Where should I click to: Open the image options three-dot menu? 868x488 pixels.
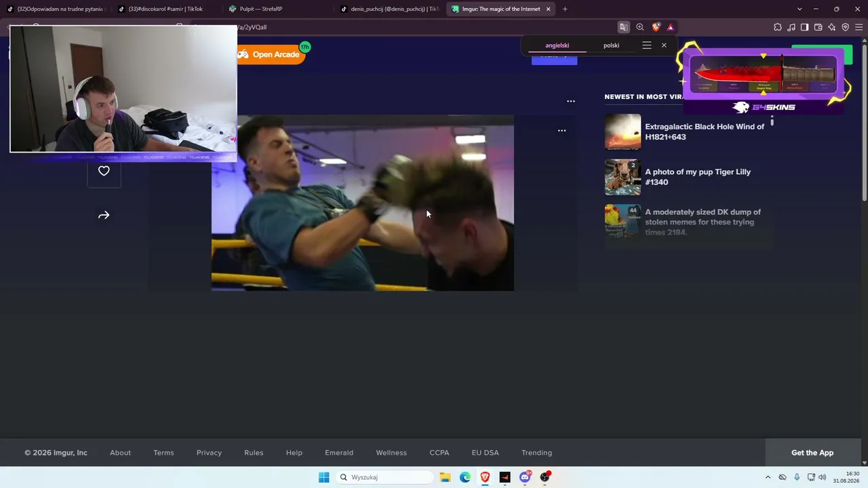[561, 130]
